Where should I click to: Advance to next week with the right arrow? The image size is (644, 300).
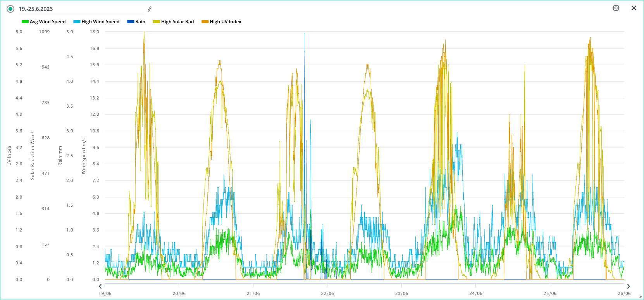tap(628, 286)
